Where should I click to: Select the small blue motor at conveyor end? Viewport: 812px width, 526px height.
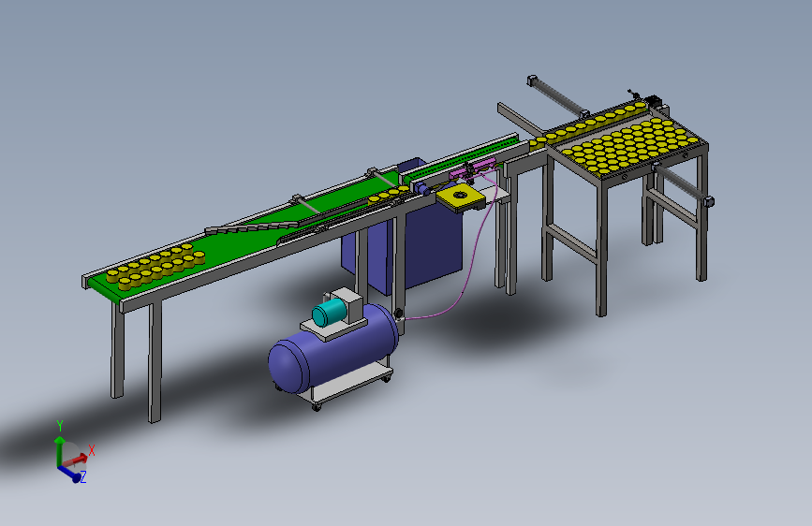pos(421,187)
